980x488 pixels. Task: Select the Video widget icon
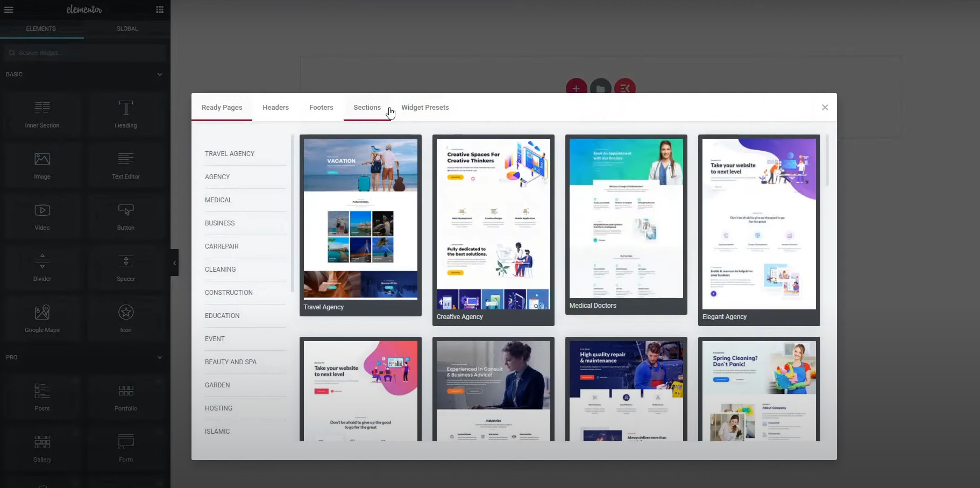[42, 210]
